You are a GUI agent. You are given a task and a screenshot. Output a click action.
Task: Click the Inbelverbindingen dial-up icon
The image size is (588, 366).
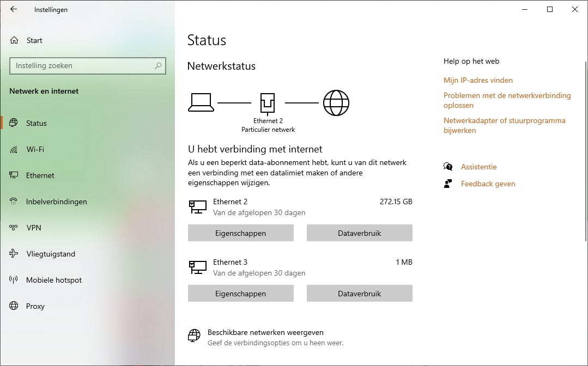14,202
